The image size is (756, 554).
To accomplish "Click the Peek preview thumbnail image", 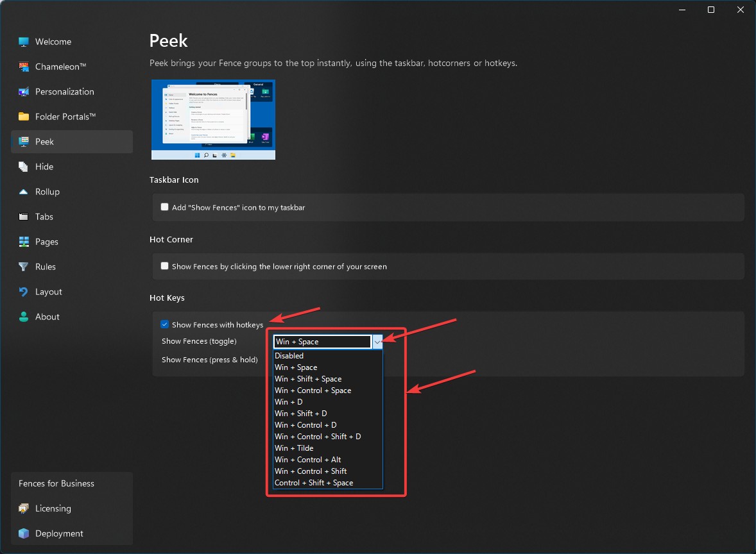I will 213,119.
